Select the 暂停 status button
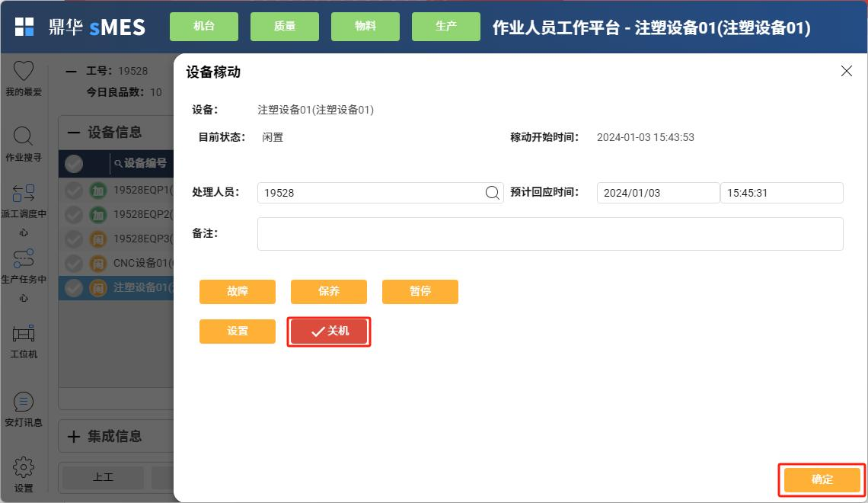The width and height of the screenshot is (868, 503). pyautogui.click(x=420, y=291)
